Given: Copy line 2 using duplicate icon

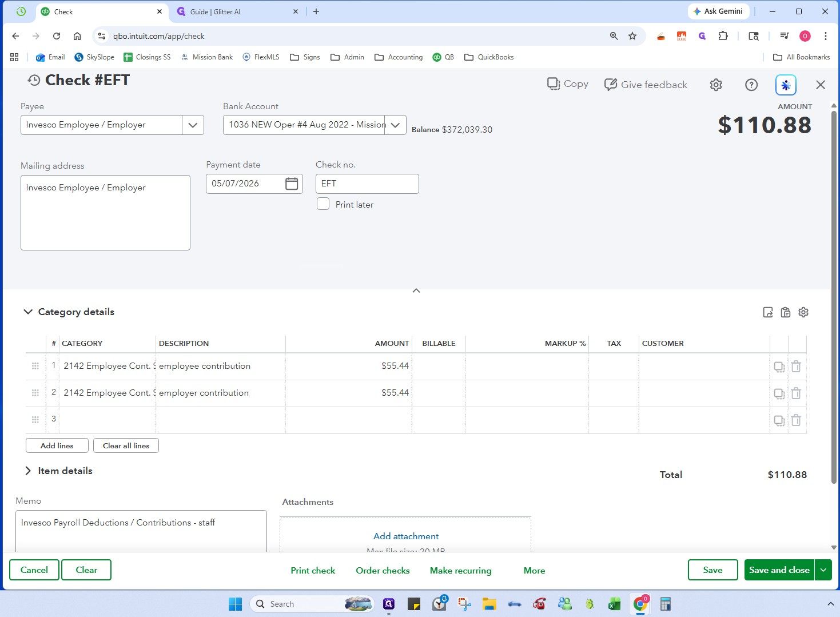Looking at the screenshot, I should pos(779,393).
